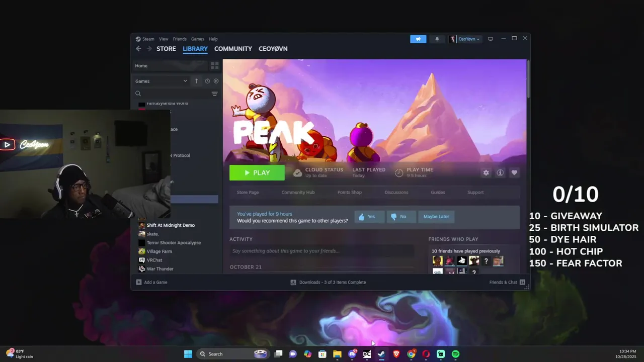Go back with Steam back arrow
644x362 pixels.
(138, 49)
